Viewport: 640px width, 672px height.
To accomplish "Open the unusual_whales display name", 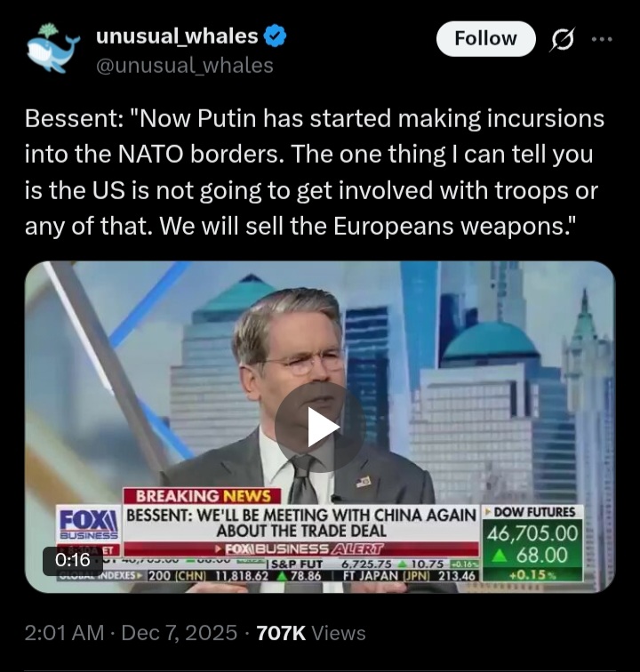I will 177,36.
